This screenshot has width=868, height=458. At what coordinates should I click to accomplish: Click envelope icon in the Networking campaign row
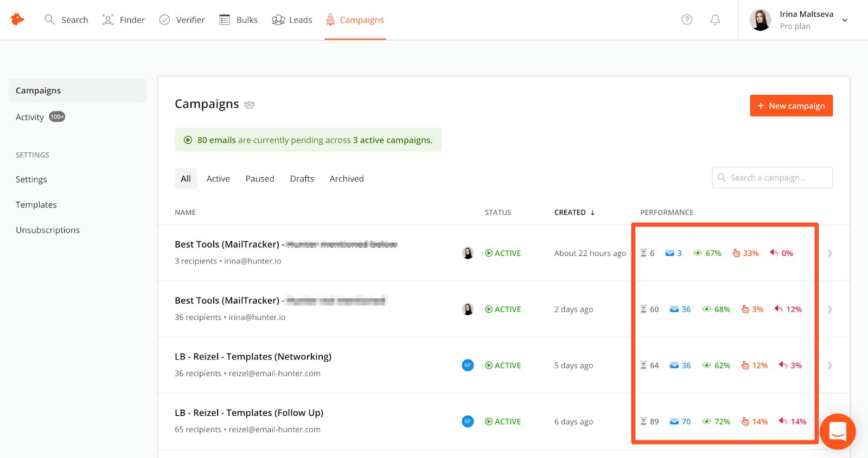674,365
